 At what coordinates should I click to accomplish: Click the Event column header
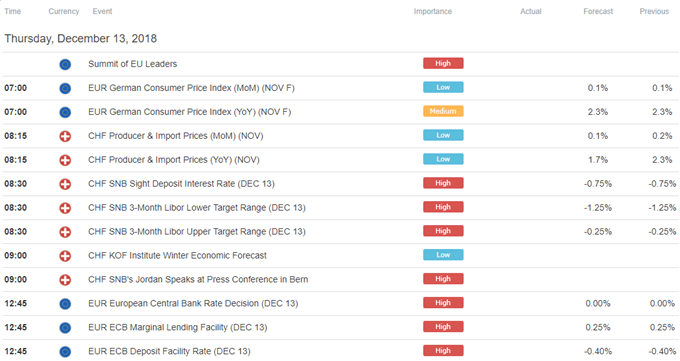click(102, 11)
